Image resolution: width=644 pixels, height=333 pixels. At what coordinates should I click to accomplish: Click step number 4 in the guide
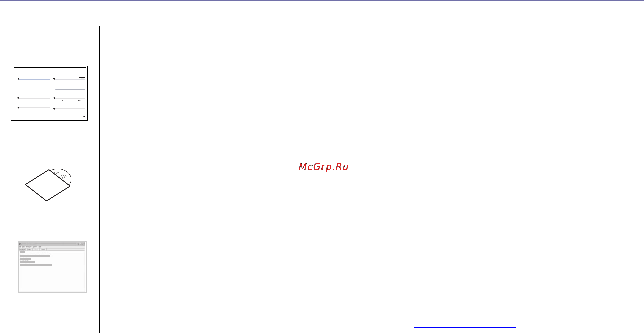[54, 79]
